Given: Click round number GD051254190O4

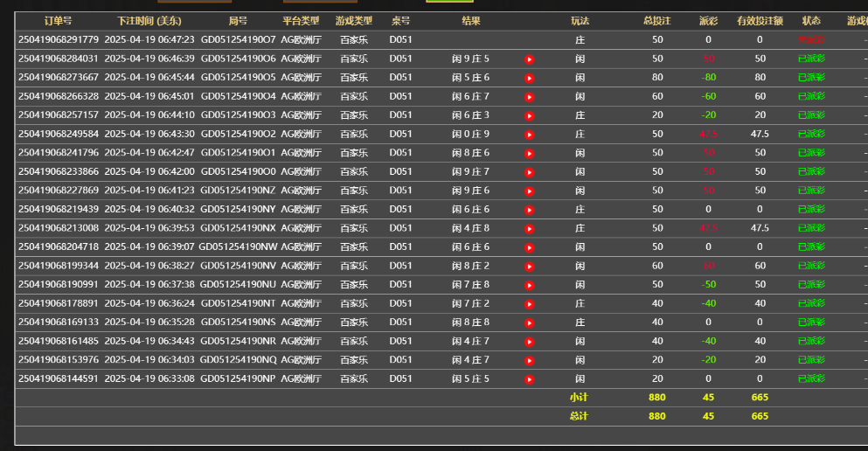Looking at the screenshot, I should [238, 96].
